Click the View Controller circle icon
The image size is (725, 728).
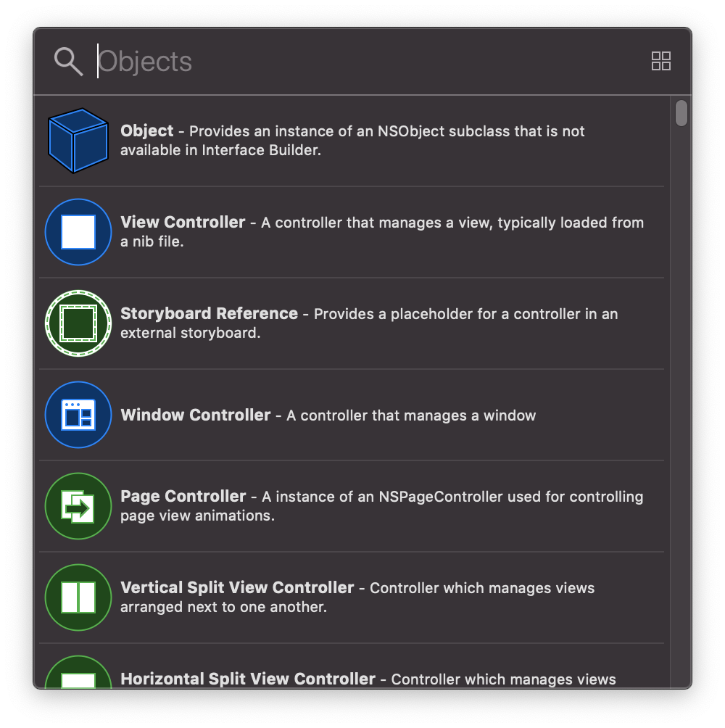78,232
